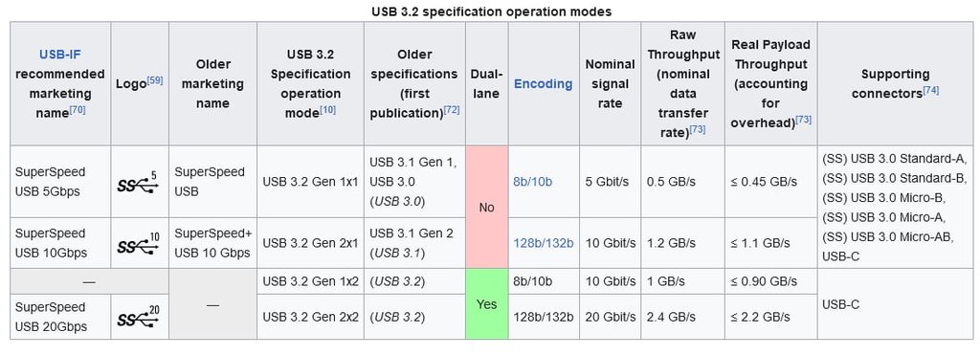Screen dimensions: 980x355
Task: Click the SuperSpeed 5 Gbps USB logo
Action: [140, 182]
